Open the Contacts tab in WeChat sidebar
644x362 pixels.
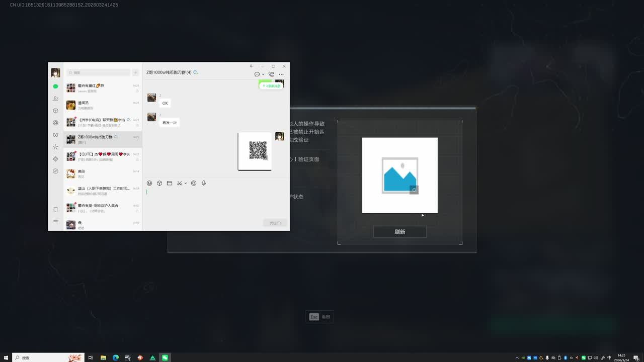55,99
